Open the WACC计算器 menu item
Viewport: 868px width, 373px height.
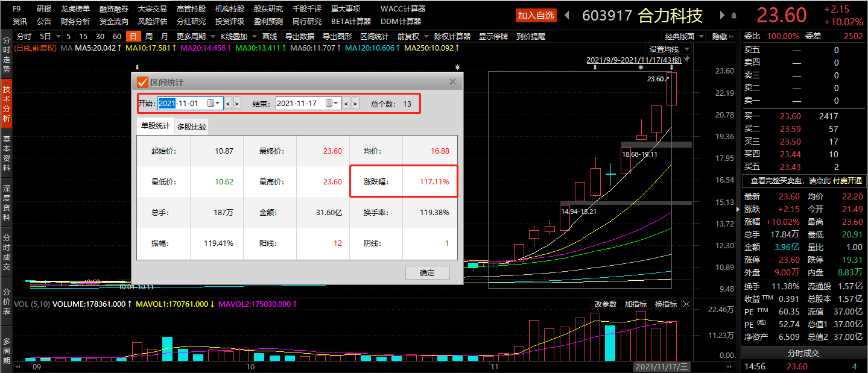403,9
